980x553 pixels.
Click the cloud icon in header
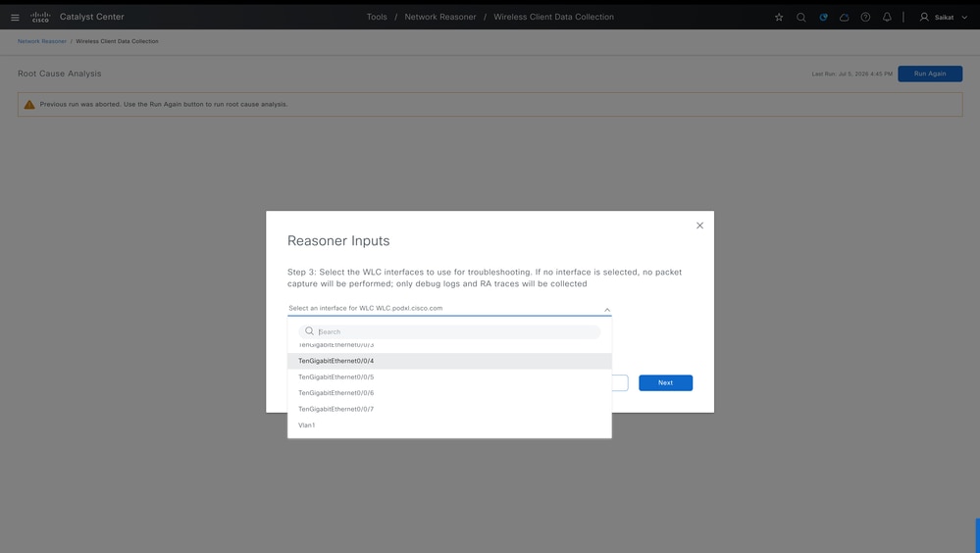845,18
